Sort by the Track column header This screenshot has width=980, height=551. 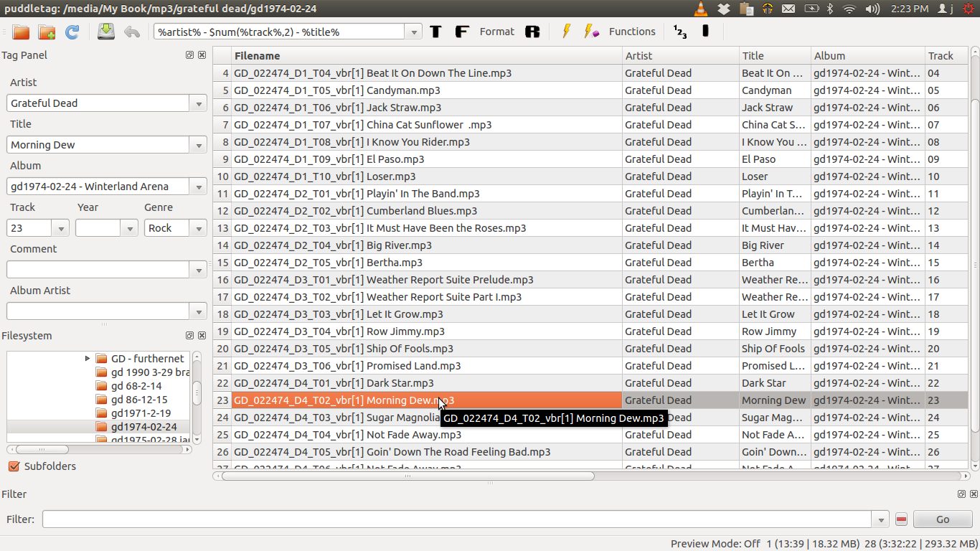[x=946, y=55]
